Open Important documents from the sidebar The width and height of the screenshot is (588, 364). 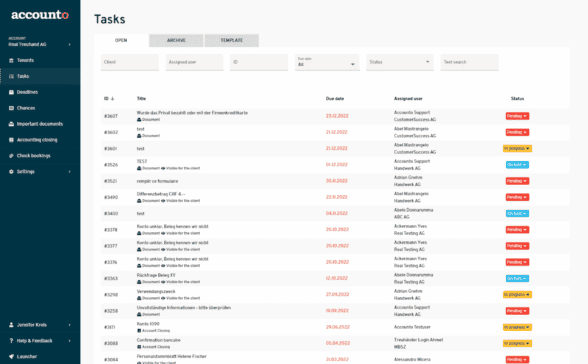(40, 124)
